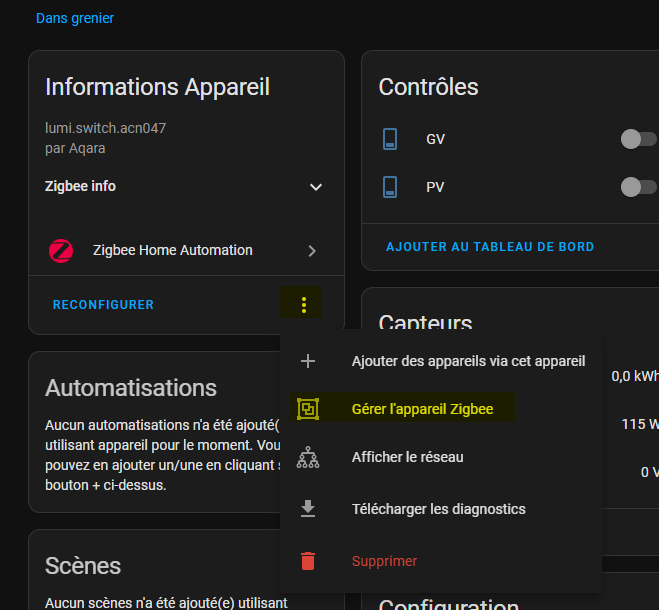Click the red Zigbee logo icon

[x=61, y=251]
